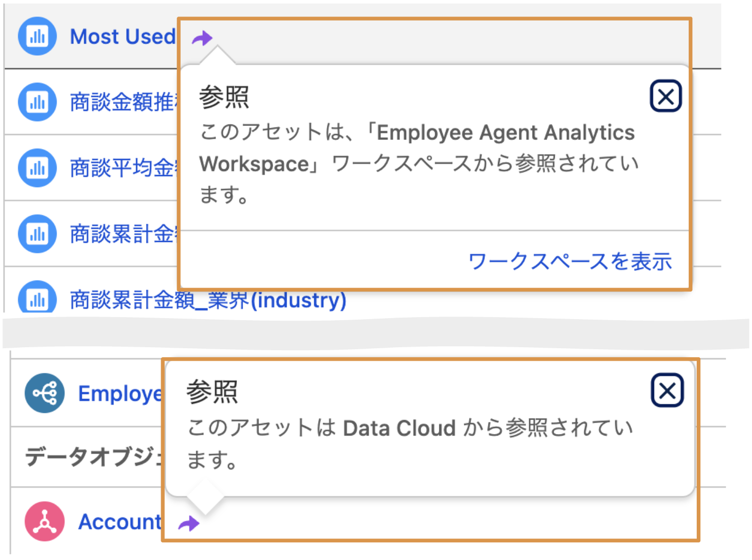
Task: Click the teal data-flow icon beside Employee
Action: 45,393
